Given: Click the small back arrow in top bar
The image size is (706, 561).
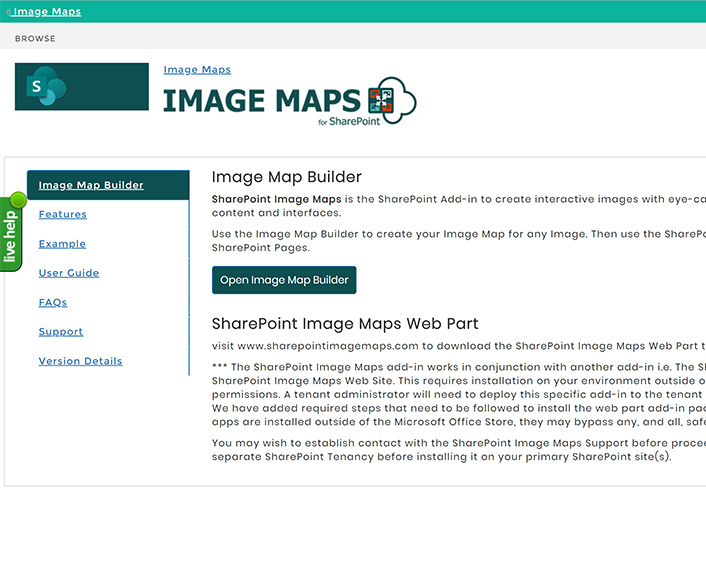Looking at the screenshot, I should click(9, 13).
